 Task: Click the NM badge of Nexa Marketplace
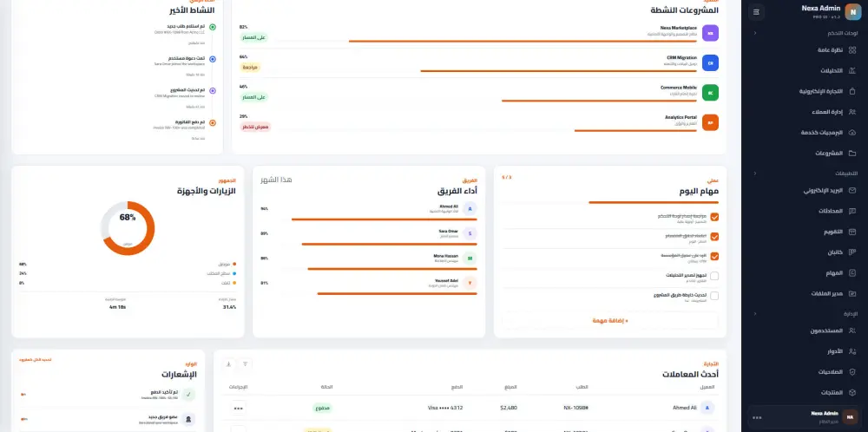(710, 33)
